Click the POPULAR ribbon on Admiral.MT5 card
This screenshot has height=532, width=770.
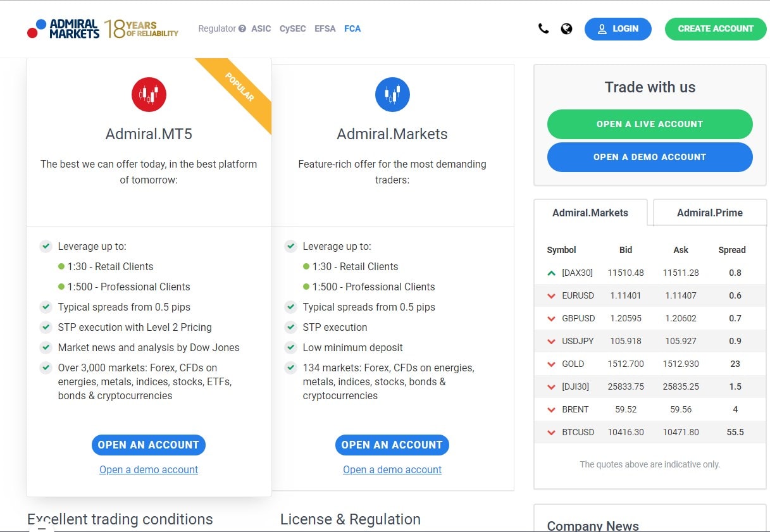[239, 89]
